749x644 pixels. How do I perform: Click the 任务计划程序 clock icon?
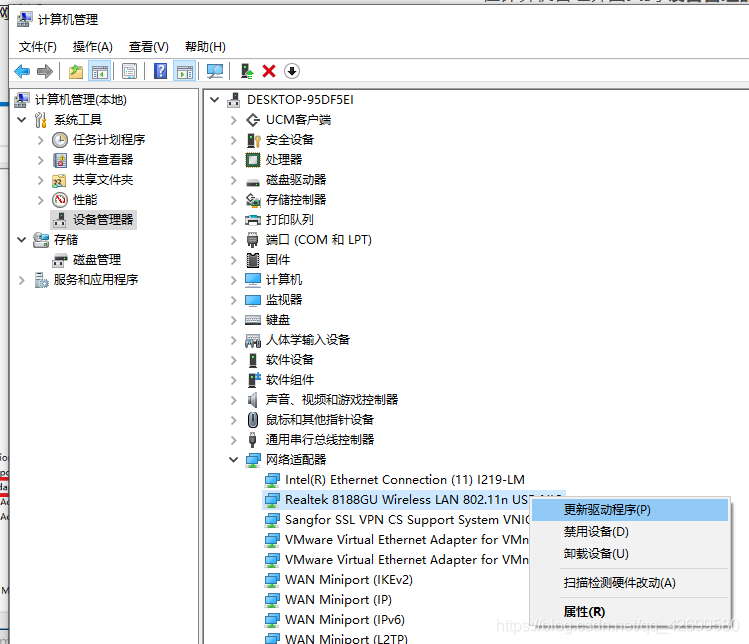coord(60,140)
